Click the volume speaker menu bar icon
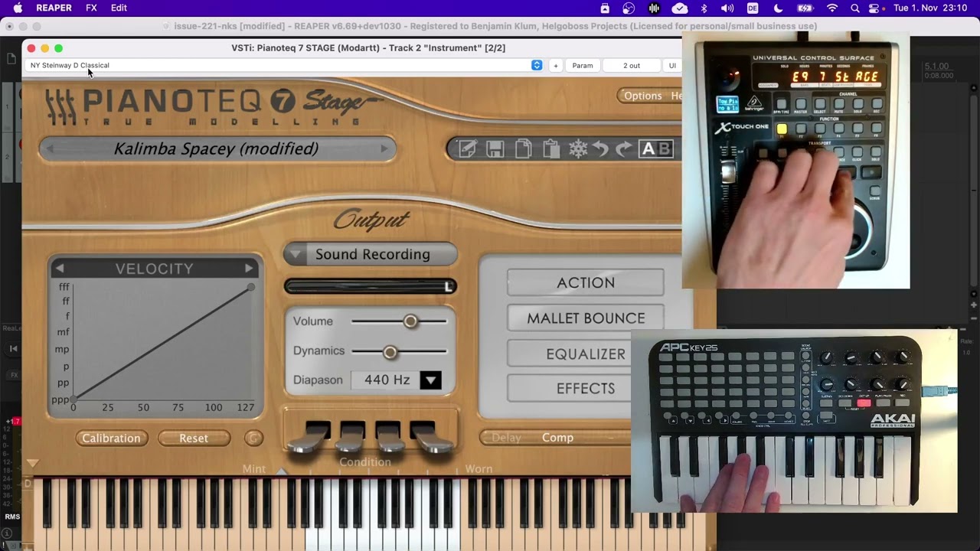Viewport: 980px width, 551px height. [x=727, y=8]
